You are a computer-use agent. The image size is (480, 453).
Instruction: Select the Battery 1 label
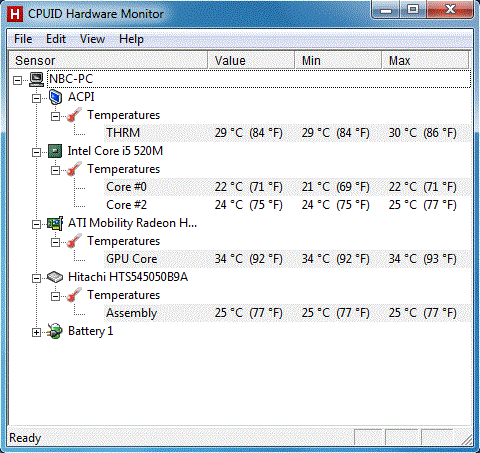(90, 331)
